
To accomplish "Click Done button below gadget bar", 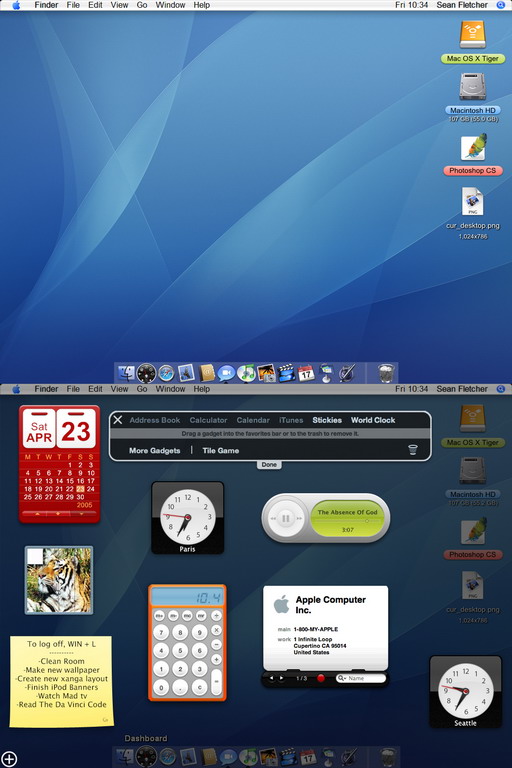I will tap(269, 464).
